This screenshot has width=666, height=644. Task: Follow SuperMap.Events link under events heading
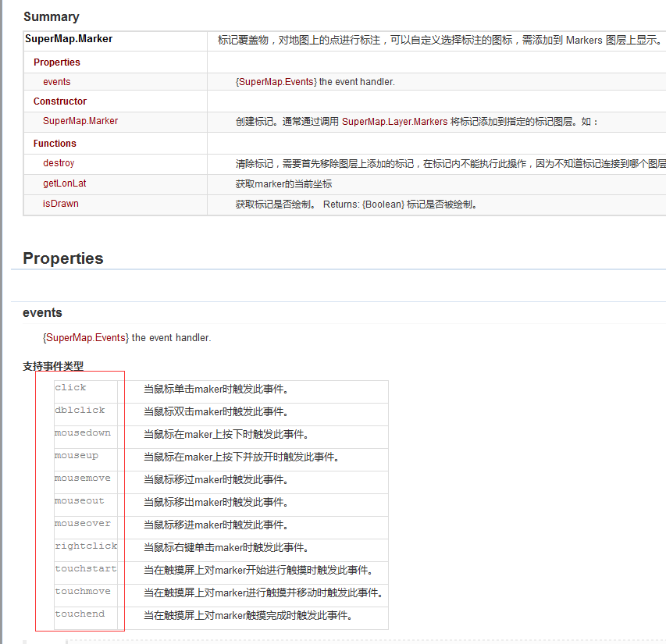[x=85, y=338]
